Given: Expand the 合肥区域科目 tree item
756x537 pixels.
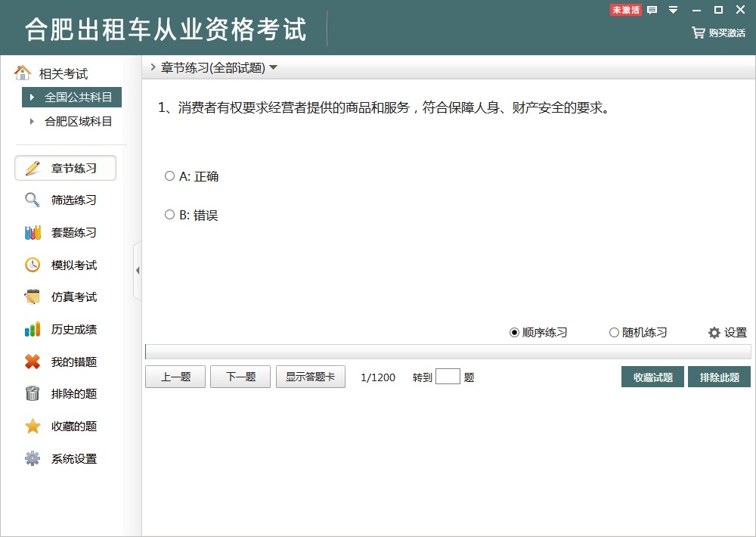Looking at the screenshot, I should 32,121.
